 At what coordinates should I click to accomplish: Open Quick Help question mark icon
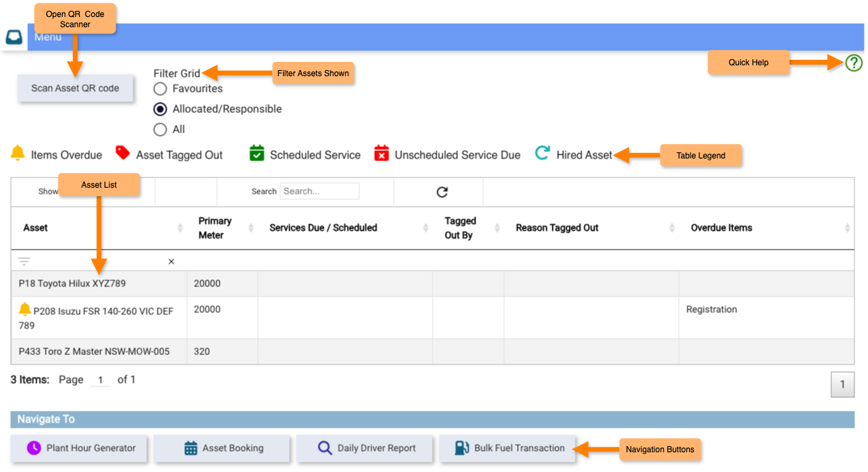click(854, 63)
